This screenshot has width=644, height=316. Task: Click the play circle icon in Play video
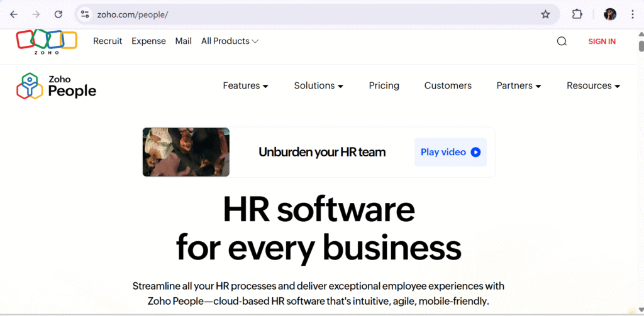coord(475,152)
